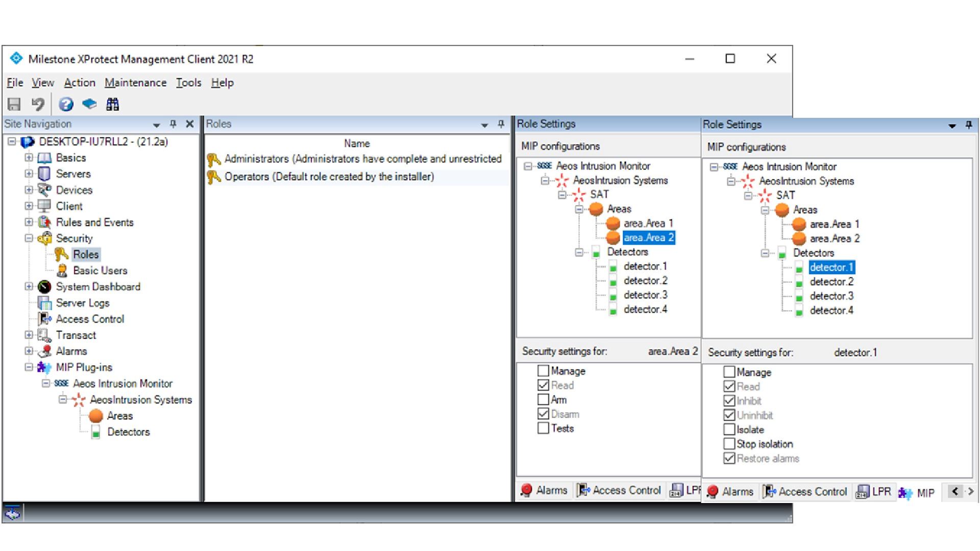The width and height of the screenshot is (980, 551).
Task: Click the Transact icon in navigation tree
Action: (x=45, y=335)
